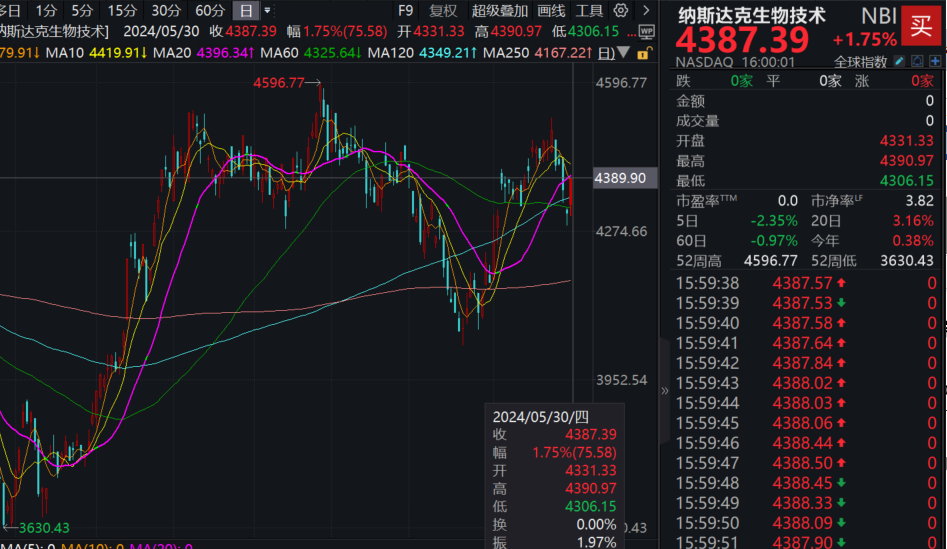Click the 52周低 3630.43 value
This screenshot has height=549, width=947.
pos(907,261)
